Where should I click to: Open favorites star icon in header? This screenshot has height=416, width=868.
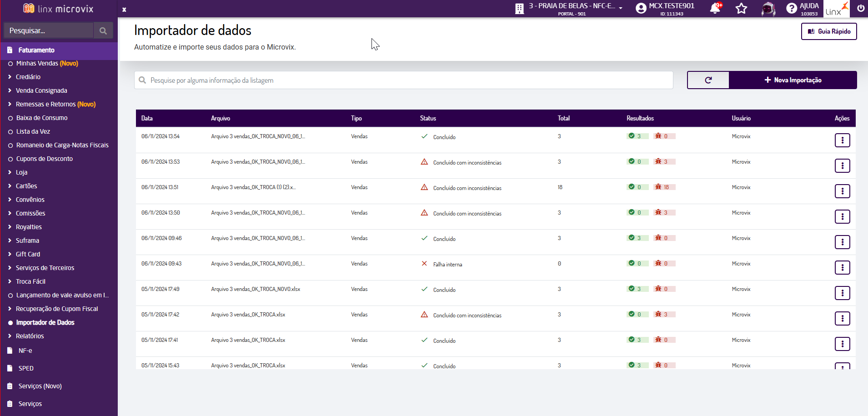click(742, 8)
